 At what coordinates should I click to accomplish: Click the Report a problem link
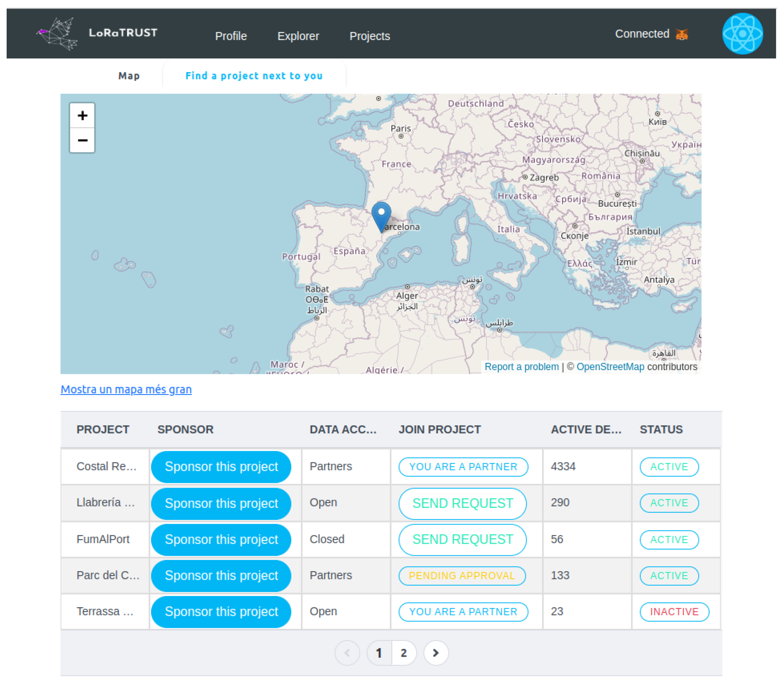(521, 367)
